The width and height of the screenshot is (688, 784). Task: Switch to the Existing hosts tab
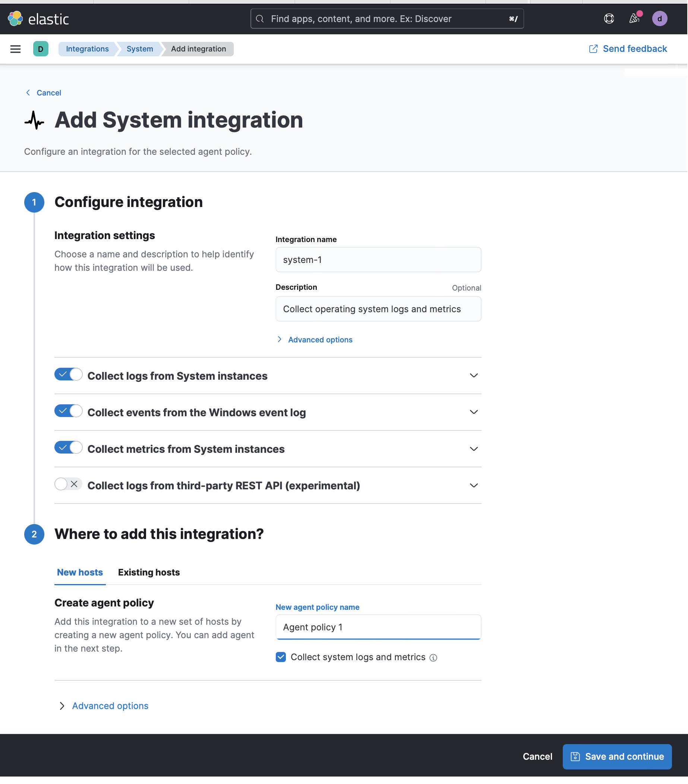click(149, 572)
